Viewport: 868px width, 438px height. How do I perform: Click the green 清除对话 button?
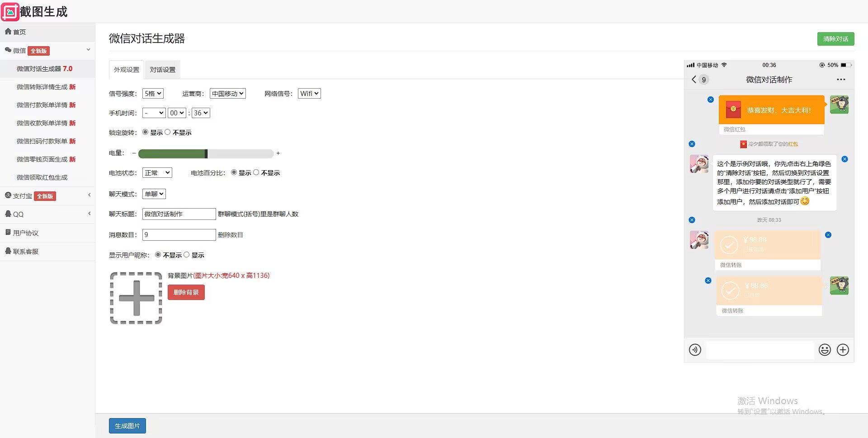pyautogui.click(x=835, y=39)
